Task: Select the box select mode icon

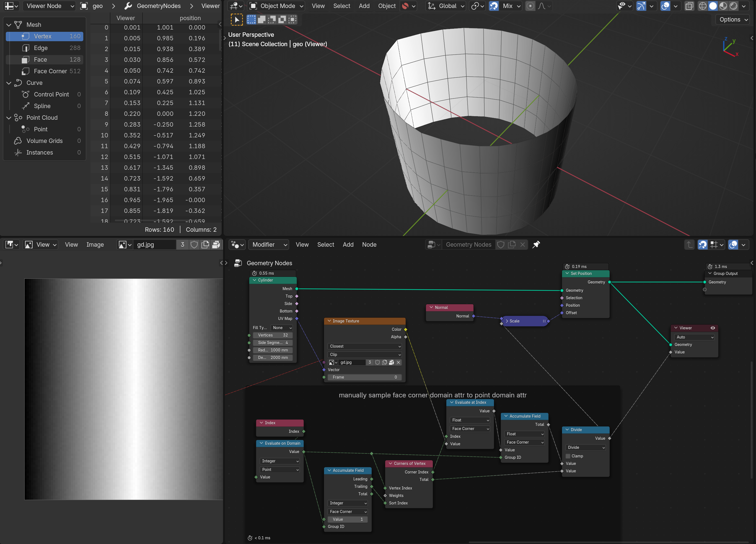Action: [251, 20]
